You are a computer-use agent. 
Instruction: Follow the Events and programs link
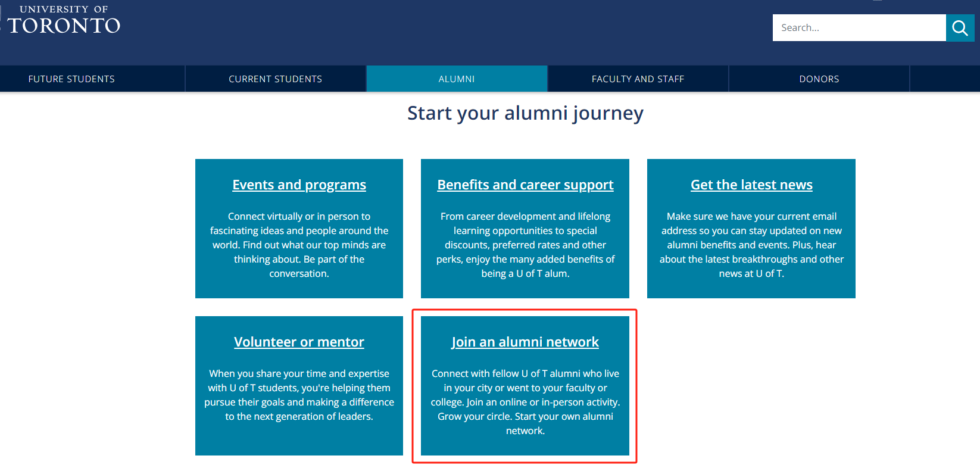click(x=299, y=185)
